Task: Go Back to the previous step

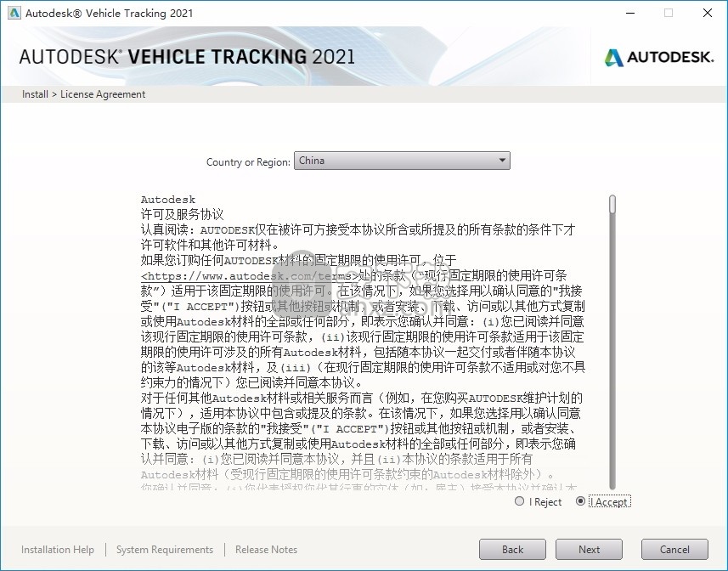Action: pos(512,549)
